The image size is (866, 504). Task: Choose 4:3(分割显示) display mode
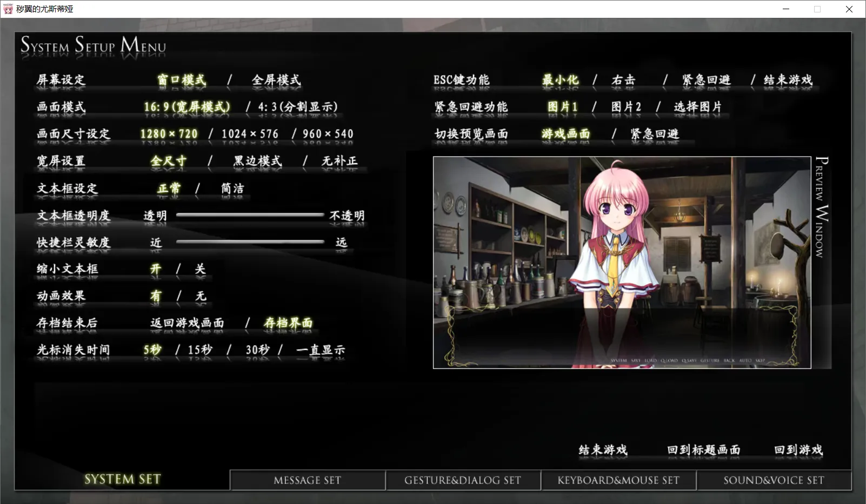[298, 107]
